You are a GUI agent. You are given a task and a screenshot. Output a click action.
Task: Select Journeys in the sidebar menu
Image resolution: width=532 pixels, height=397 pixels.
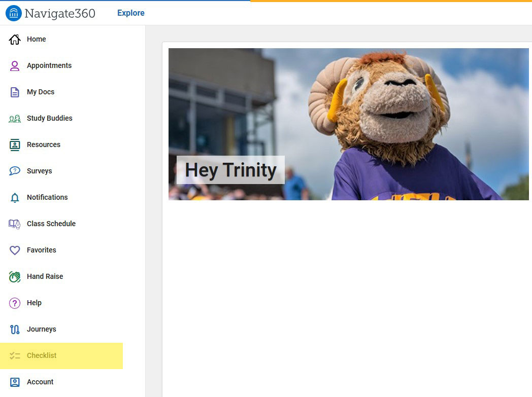(41, 329)
